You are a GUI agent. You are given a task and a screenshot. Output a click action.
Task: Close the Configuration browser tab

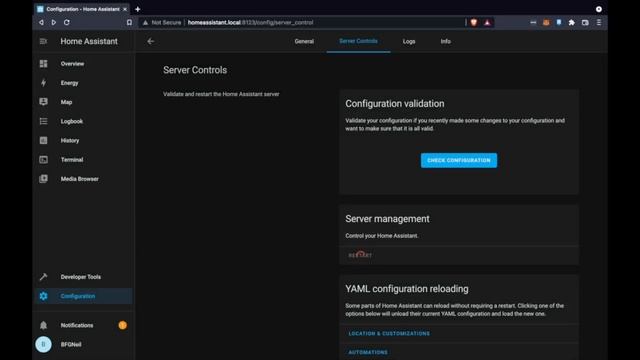coord(125,9)
